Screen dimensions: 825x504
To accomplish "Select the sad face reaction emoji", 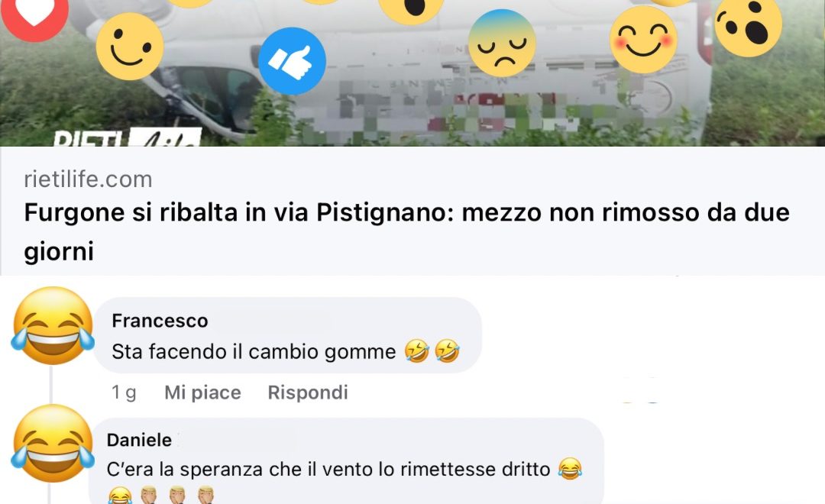I will point(502,44).
